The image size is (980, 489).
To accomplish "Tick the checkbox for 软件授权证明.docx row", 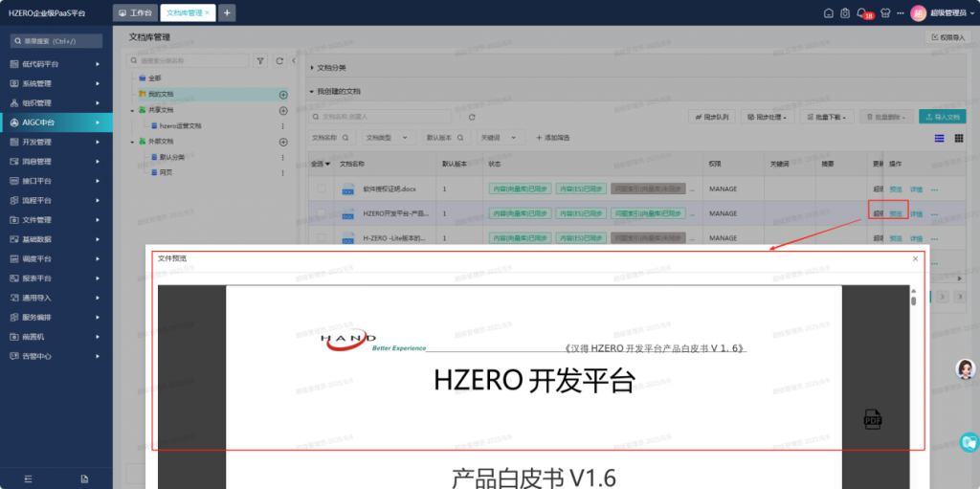I will click(322, 189).
